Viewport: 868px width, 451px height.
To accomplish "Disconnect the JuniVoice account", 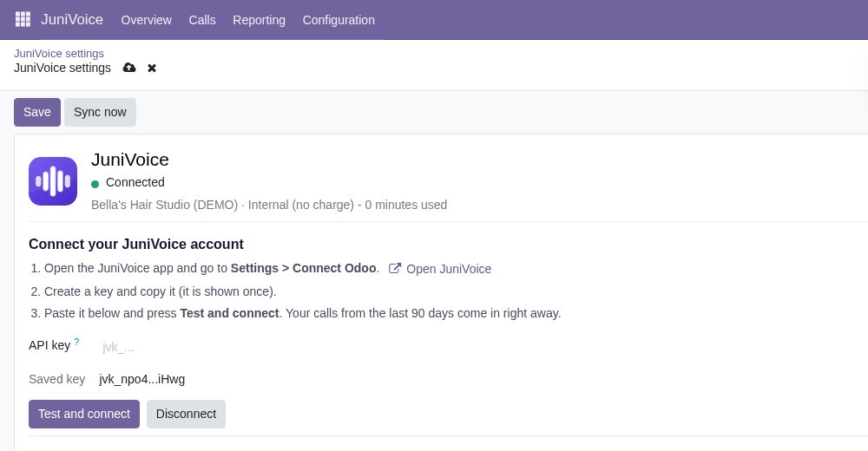I will click(186, 414).
